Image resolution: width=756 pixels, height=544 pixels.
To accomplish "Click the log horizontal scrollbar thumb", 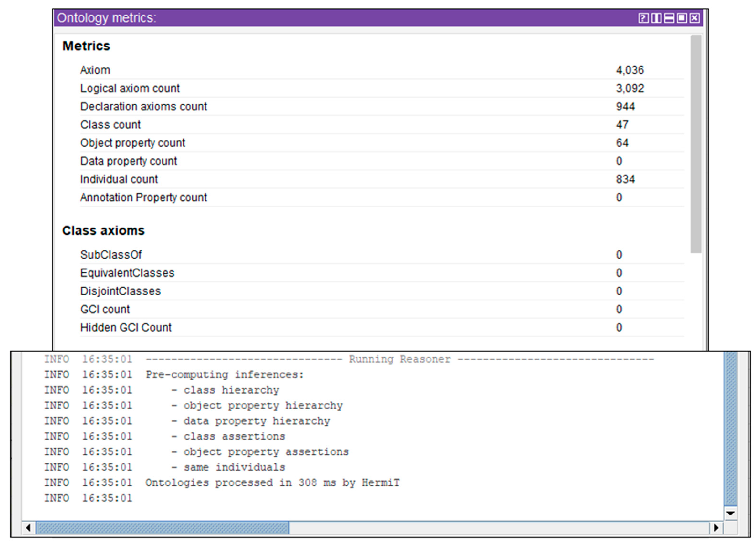I will tap(162, 528).
